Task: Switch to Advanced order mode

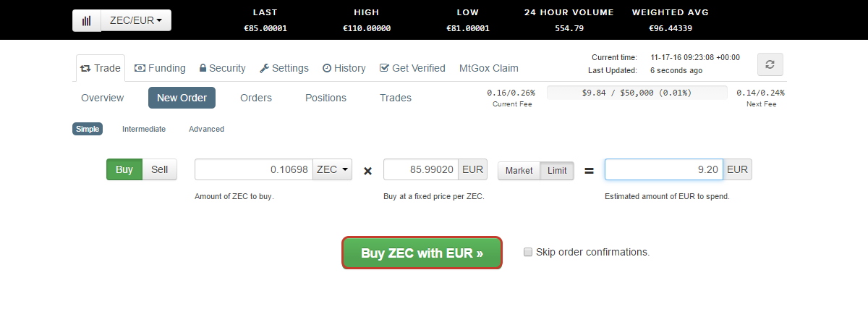Action: click(x=206, y=129)
